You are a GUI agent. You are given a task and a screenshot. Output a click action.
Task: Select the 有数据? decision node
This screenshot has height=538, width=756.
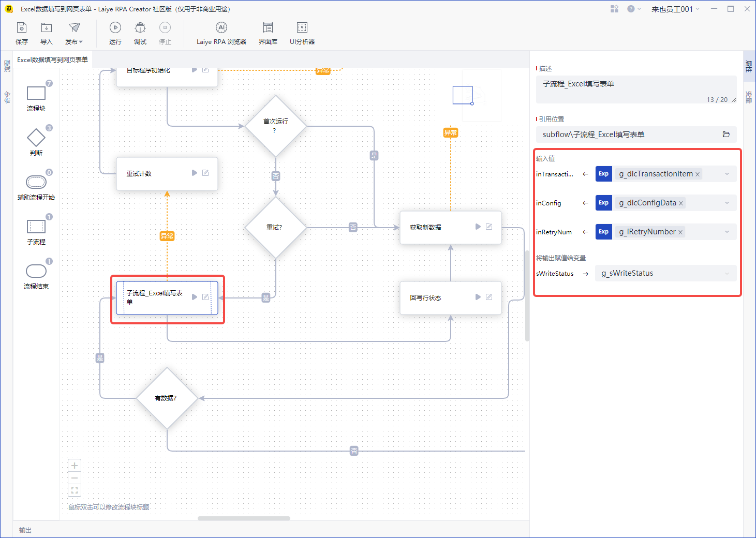[x=167, y=398]
